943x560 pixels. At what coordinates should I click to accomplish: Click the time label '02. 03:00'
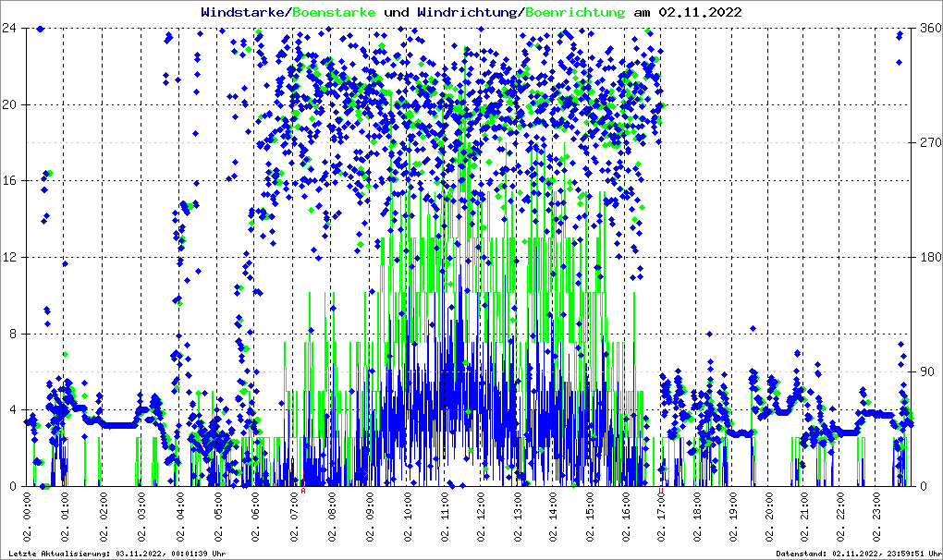pos(141,517)
